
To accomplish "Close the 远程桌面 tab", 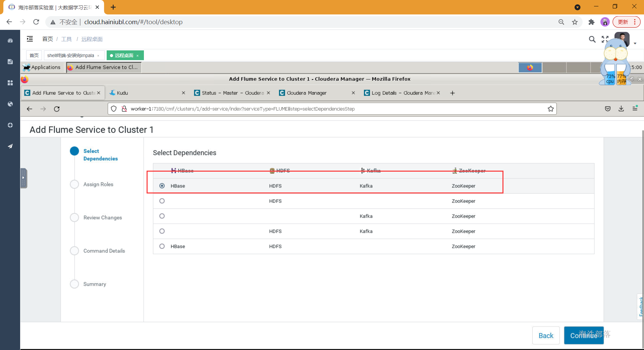I will click(x=138, y=56).
